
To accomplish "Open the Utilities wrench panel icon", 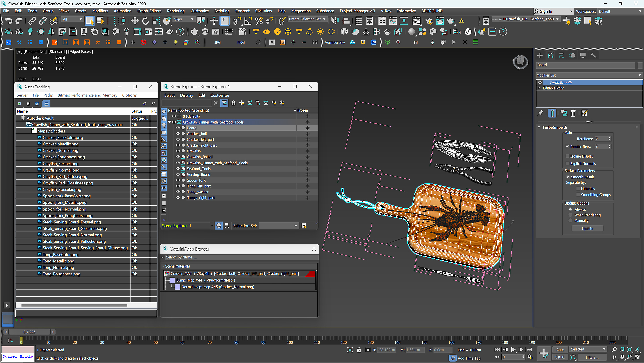I will [x=593, y=55].
